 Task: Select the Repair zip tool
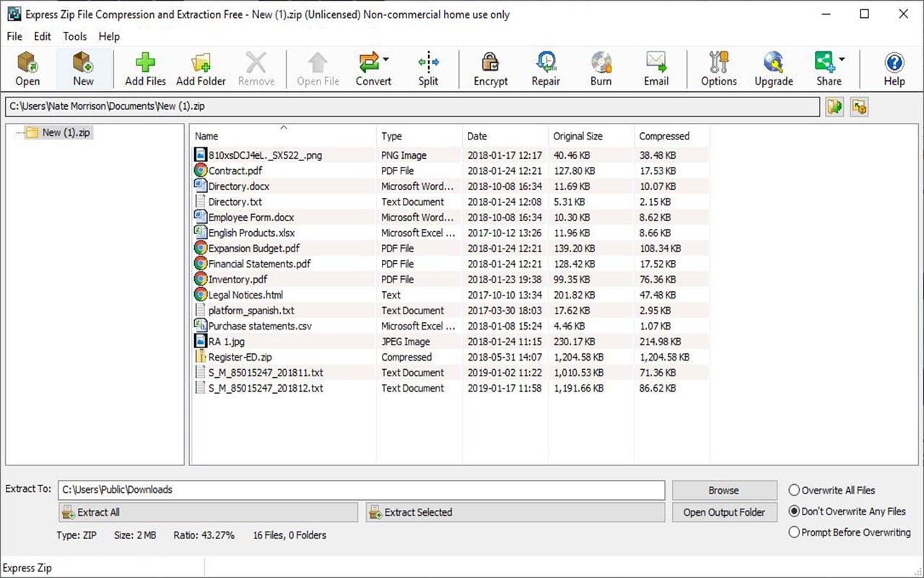click(x=546, y=69)
